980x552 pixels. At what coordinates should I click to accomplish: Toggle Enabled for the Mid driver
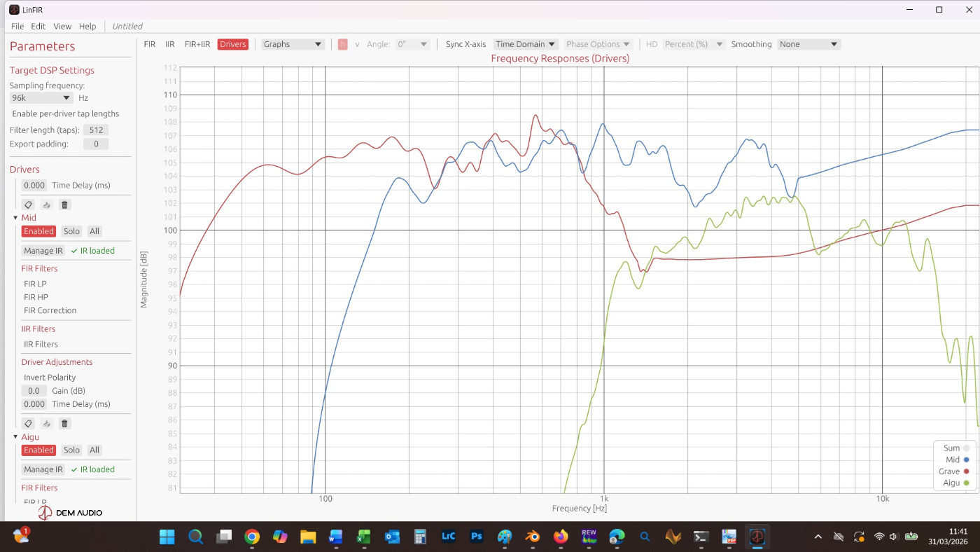pos(38,231)
